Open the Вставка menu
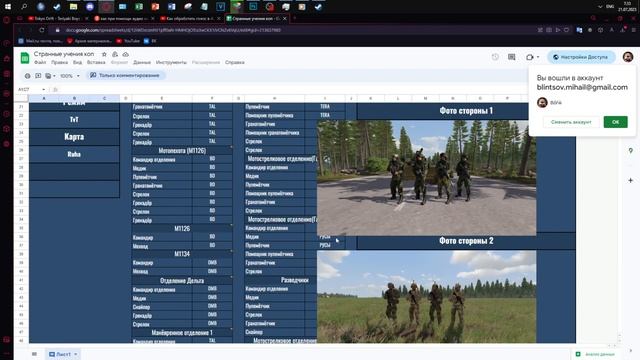The width and height of the screenshot is (640, 360). 96,62
